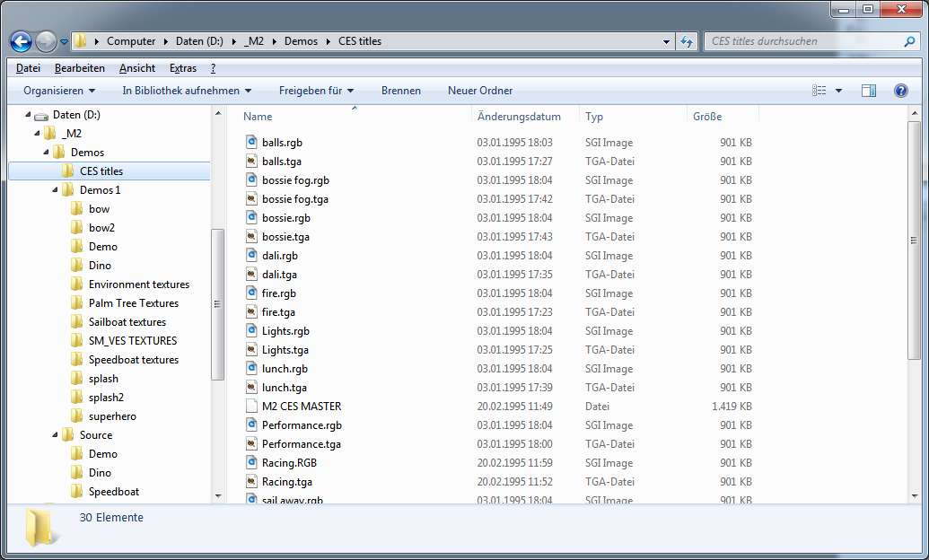
Task: Click the Back navigation arrow
Action: point(22,41)
